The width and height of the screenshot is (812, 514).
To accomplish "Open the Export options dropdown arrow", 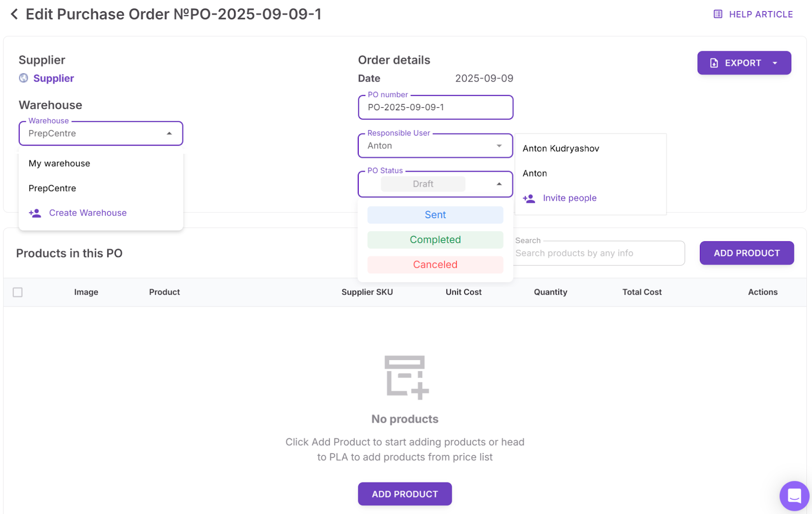I will [x=775, y=62].
